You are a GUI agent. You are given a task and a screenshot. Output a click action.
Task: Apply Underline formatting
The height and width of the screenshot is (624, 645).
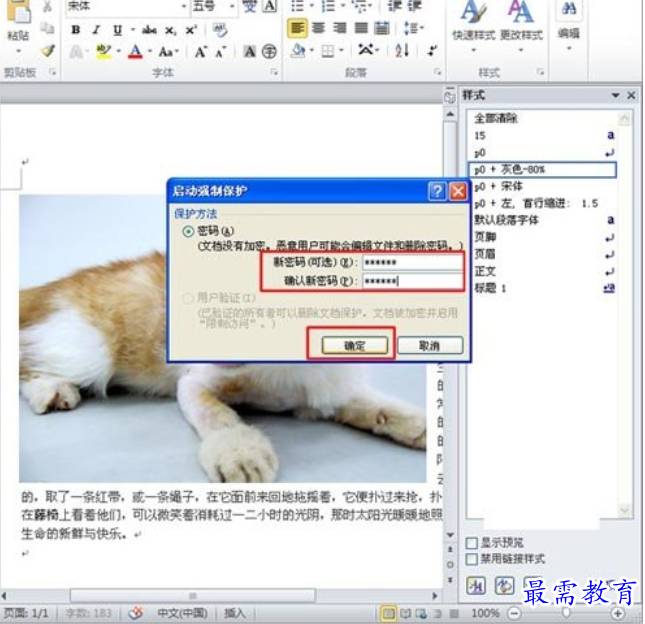[118, 30]
